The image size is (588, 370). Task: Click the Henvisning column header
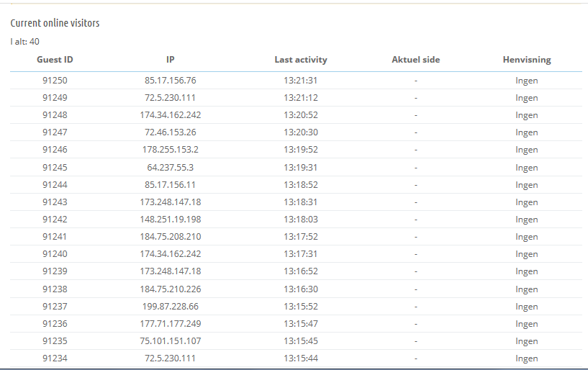(x=527, y=60)
